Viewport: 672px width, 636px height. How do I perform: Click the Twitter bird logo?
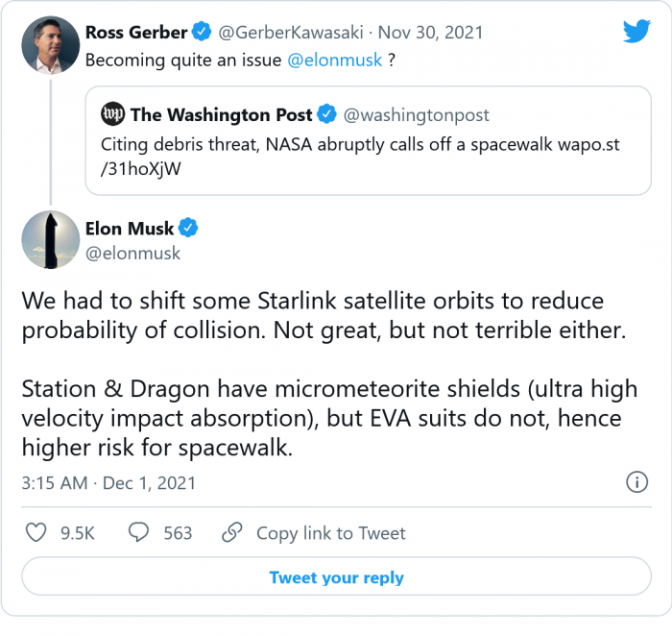636,31
